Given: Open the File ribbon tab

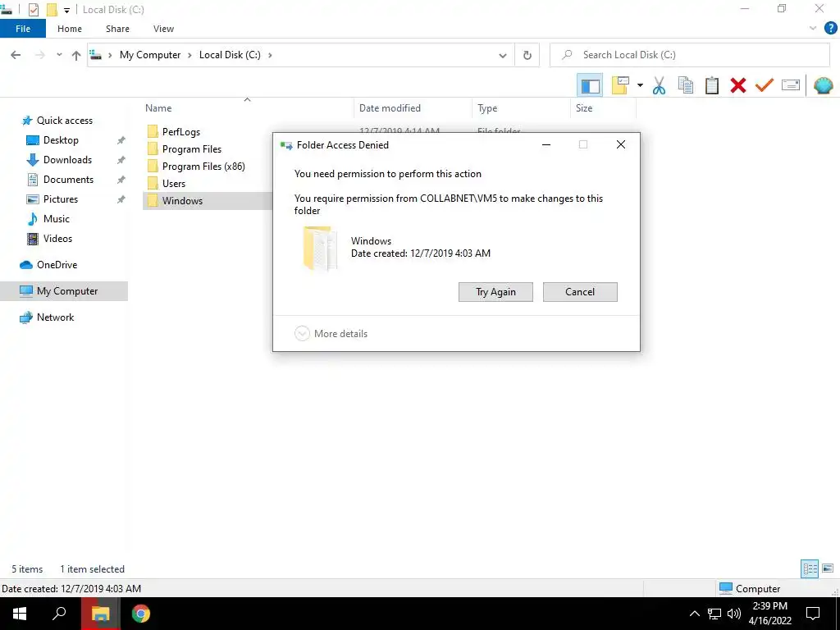Looking at the screenshot, I should pyautogui.click(x=23, y=29).
